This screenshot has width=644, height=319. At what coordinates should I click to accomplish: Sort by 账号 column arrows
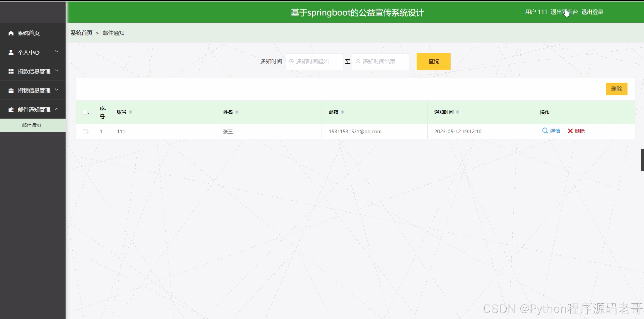[131, 112]
